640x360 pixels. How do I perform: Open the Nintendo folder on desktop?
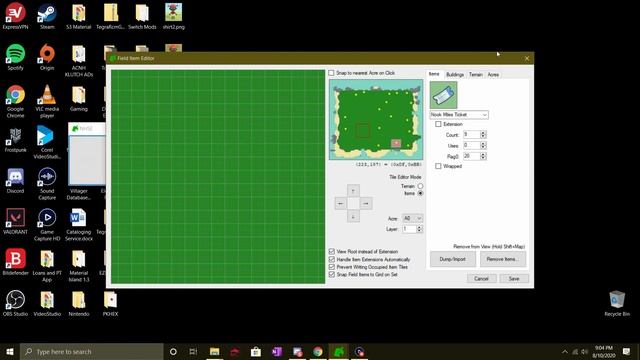[79, 303]
